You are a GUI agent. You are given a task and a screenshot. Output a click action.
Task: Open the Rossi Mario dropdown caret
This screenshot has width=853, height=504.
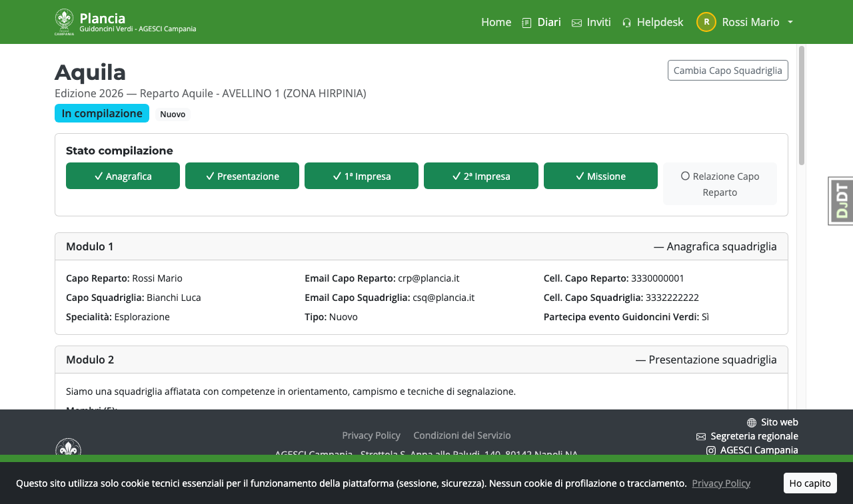790,22
